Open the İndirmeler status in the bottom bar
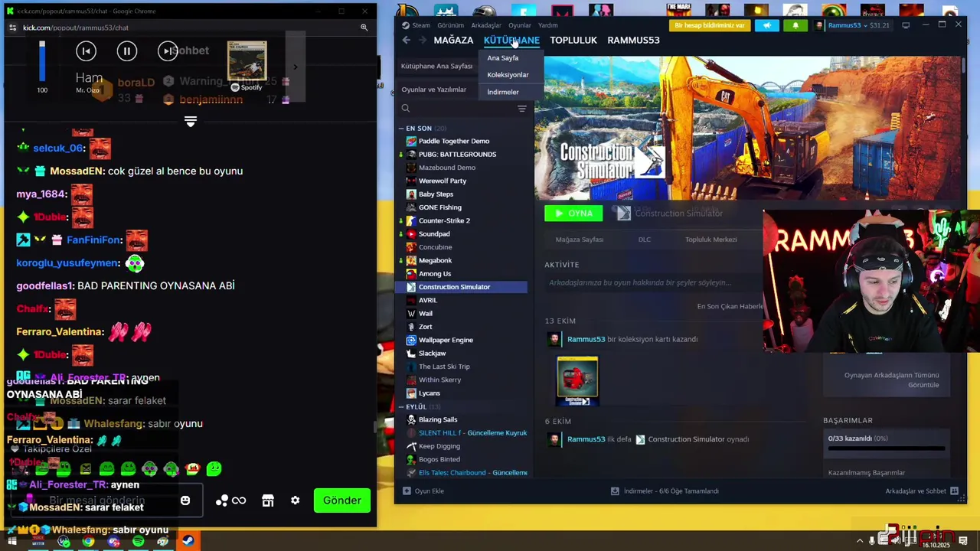980x551 pixels. pyautogui.click(x=665, y=491)
